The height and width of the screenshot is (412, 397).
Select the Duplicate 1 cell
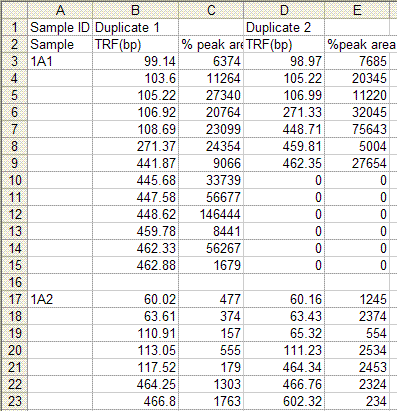[x=135, y=27]
